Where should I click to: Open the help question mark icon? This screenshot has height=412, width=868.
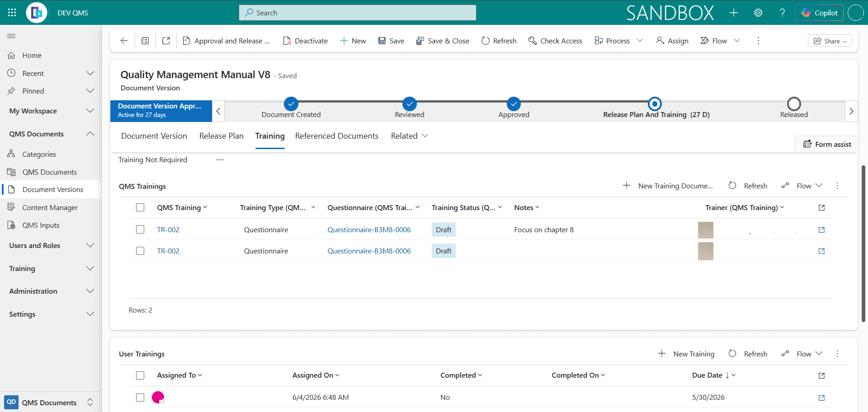(x=782, y=13)
